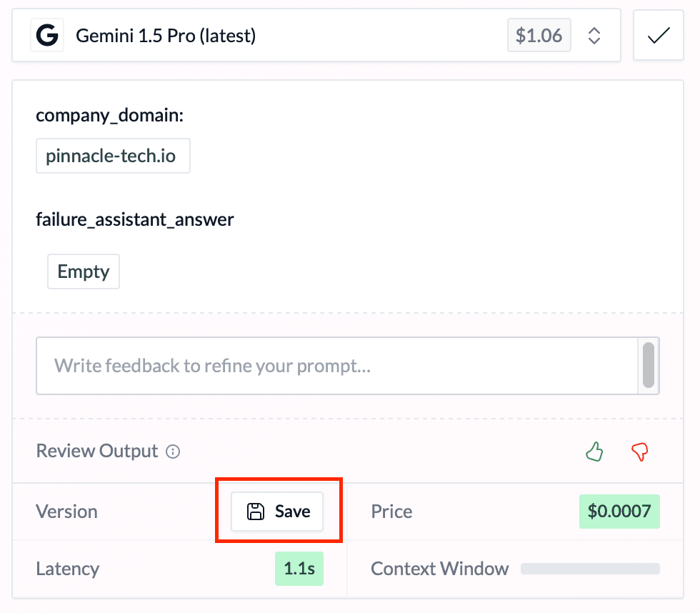700x613 pixels.
Task: Give a thumbs down to the output
Action: (x=639, y=452)
